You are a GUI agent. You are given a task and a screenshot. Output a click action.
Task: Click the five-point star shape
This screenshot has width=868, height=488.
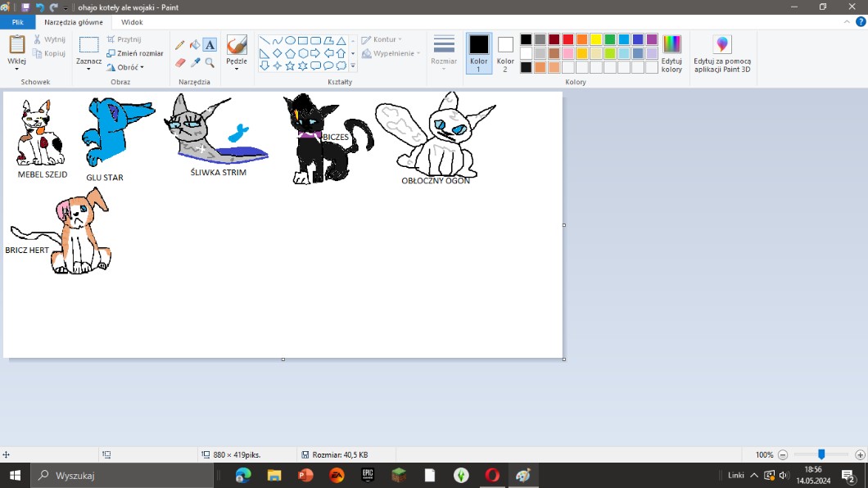click(x=290, y=66)
